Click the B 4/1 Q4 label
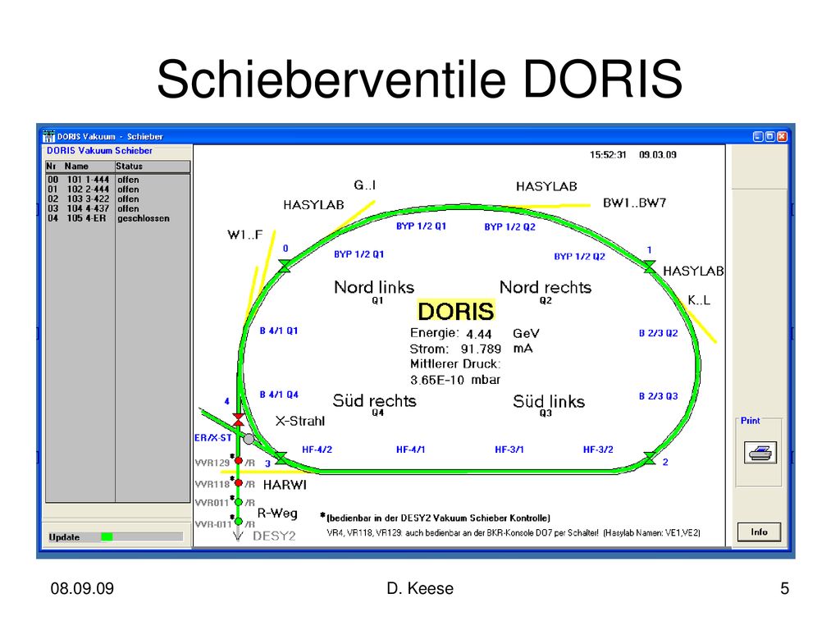 point(279,395)
